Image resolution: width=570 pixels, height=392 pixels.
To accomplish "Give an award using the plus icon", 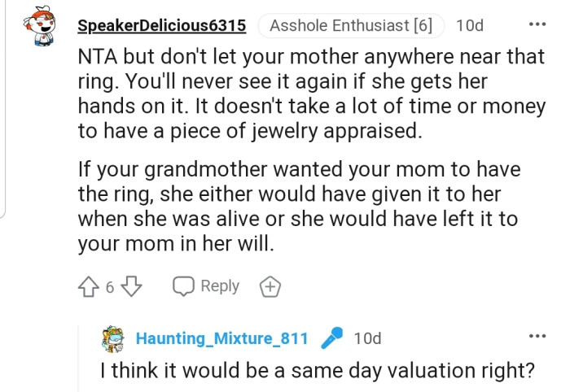I will [270, 286].
